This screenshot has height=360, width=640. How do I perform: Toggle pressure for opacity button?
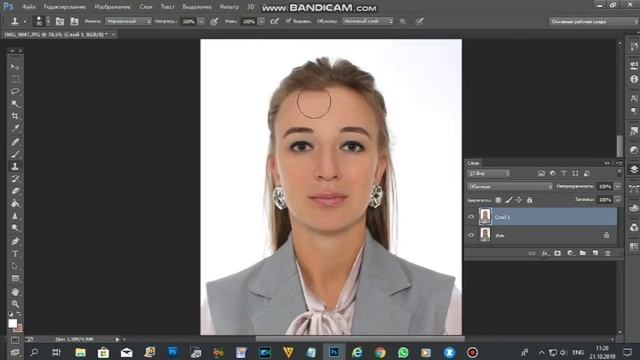pyautogui.click(x=214, y=21)
